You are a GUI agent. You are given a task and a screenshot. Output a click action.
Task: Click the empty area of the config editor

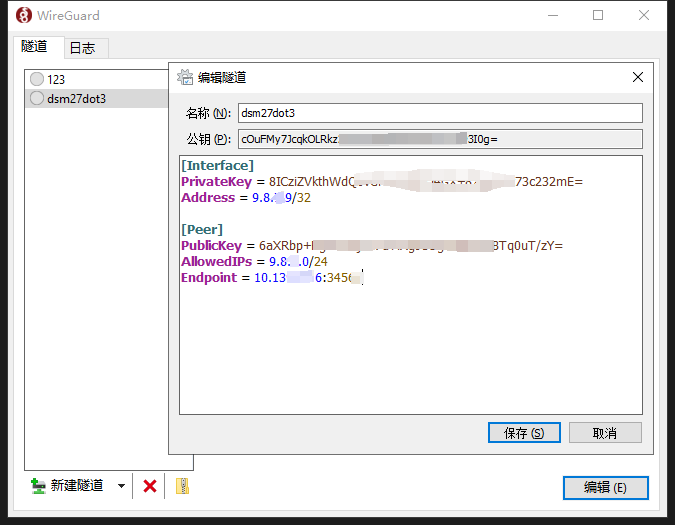tap(411, 349)
